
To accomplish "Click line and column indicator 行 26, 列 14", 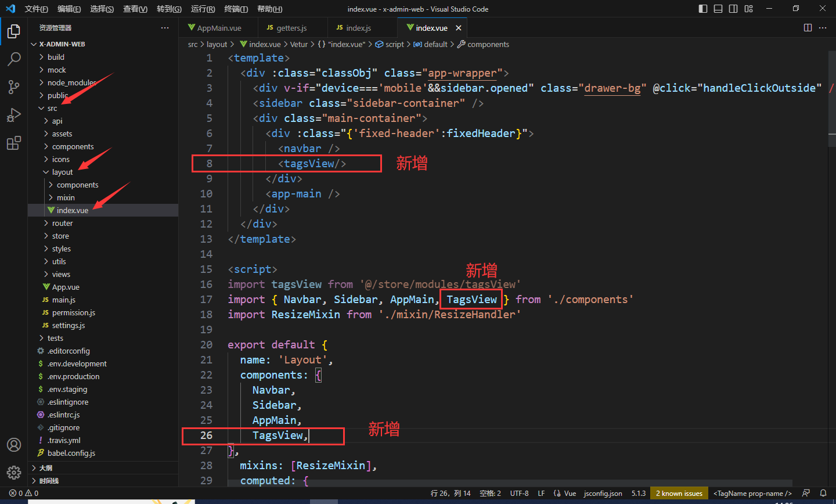I will (451, 493).
